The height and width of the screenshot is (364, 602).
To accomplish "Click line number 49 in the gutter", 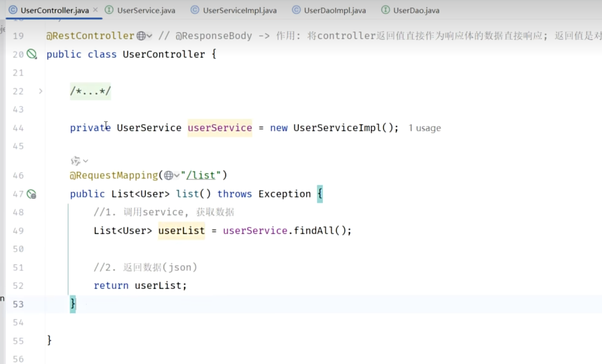I will click(18, 231).
